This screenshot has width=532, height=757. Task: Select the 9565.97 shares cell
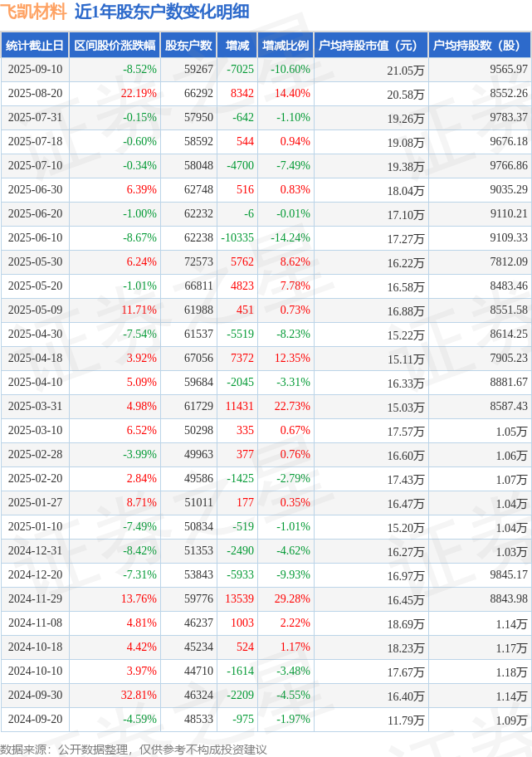[x=509, y=70]
